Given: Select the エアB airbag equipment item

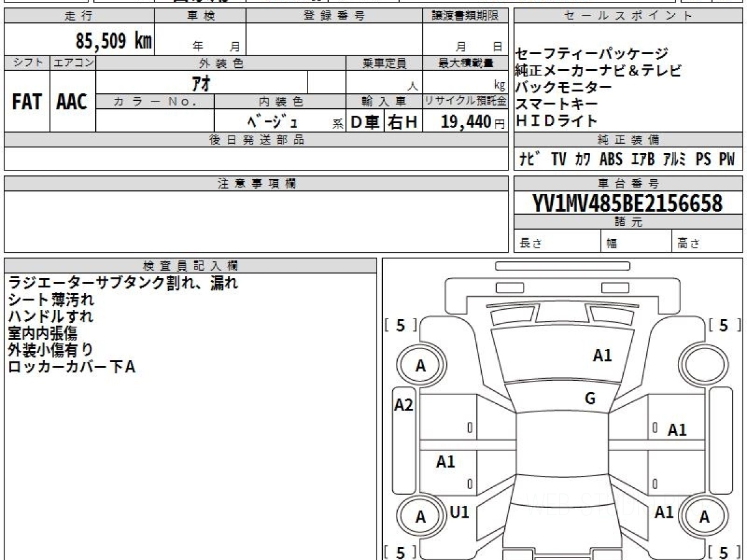Looking at the screenshot, I should pyautogui.click(x=643, y=159).
